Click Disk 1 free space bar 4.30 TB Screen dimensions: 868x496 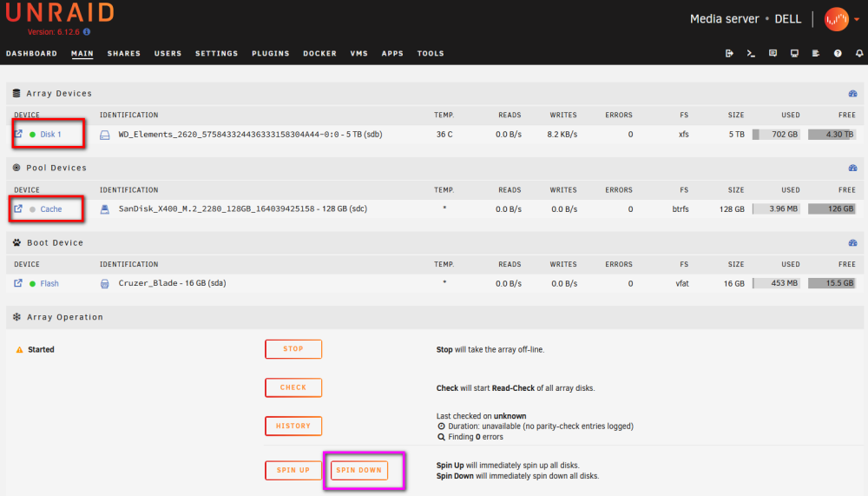click(832, 135)
